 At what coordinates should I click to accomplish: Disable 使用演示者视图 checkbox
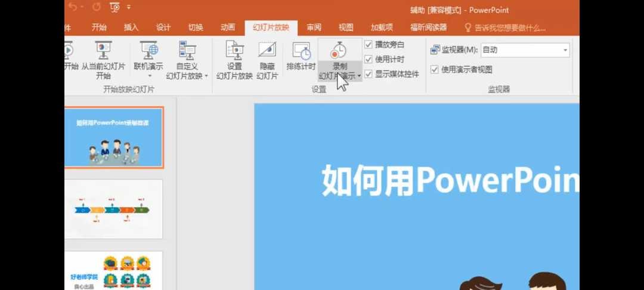click(435, 70)
